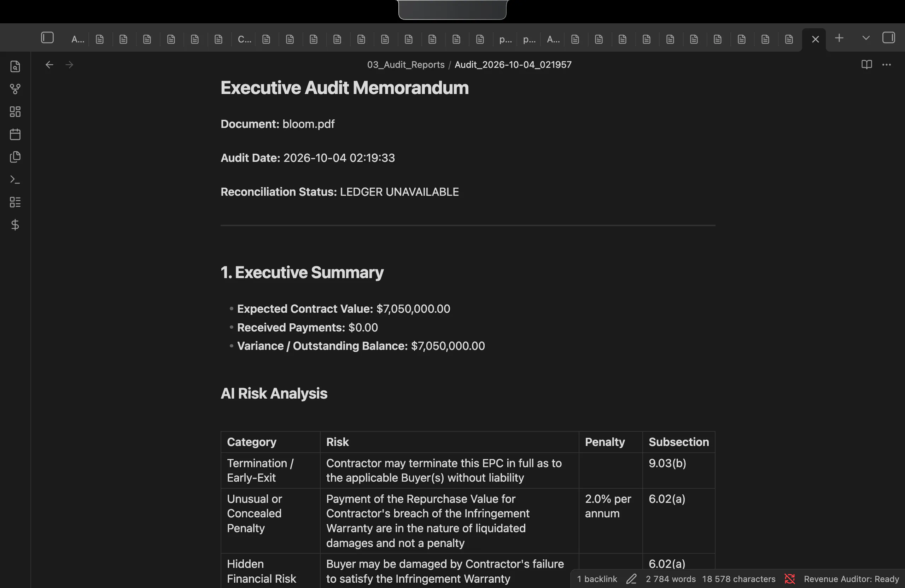The image size is (905, 588).
Task: Click the 1. Executive Summary heading
Action: coord(302,272)
